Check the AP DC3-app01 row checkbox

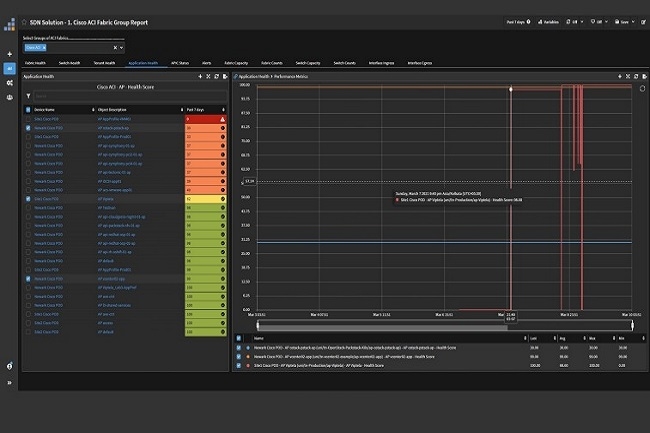click(28, 181)
